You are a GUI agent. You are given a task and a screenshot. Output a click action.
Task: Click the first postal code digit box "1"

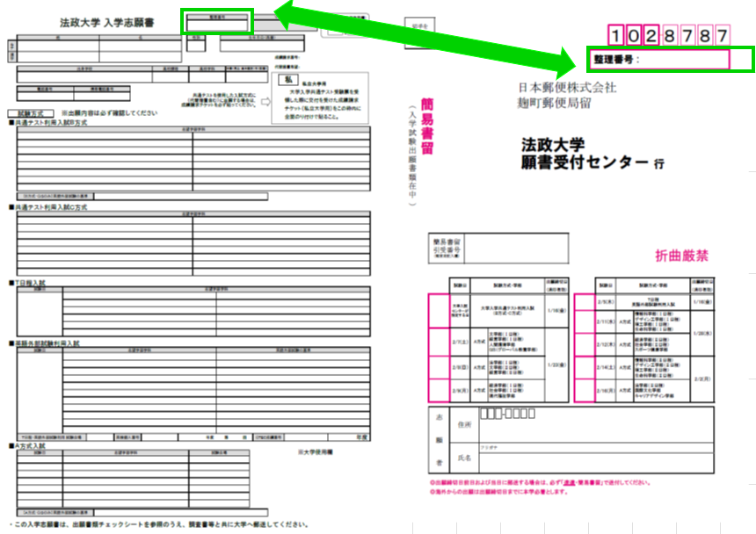tap(617, 35)
